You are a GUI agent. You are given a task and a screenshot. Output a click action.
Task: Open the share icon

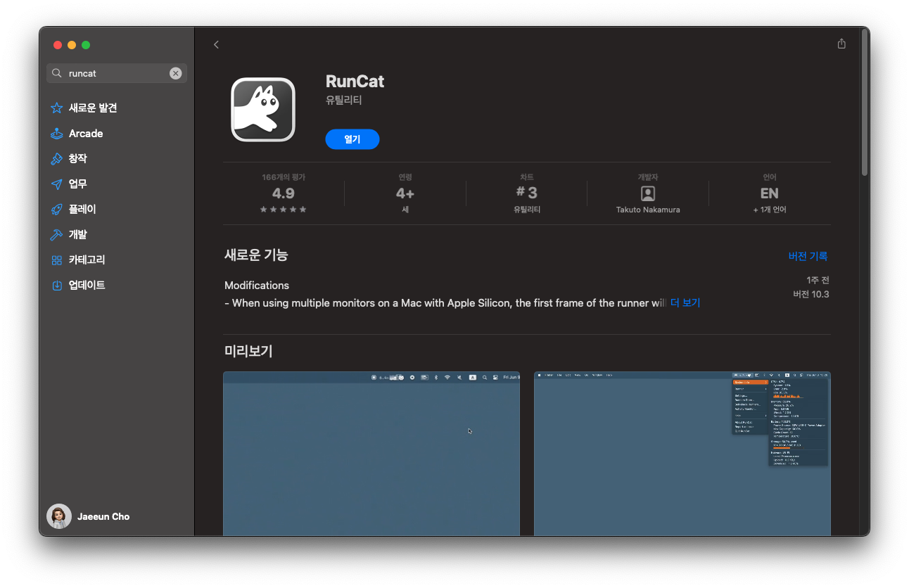(841, 44)
